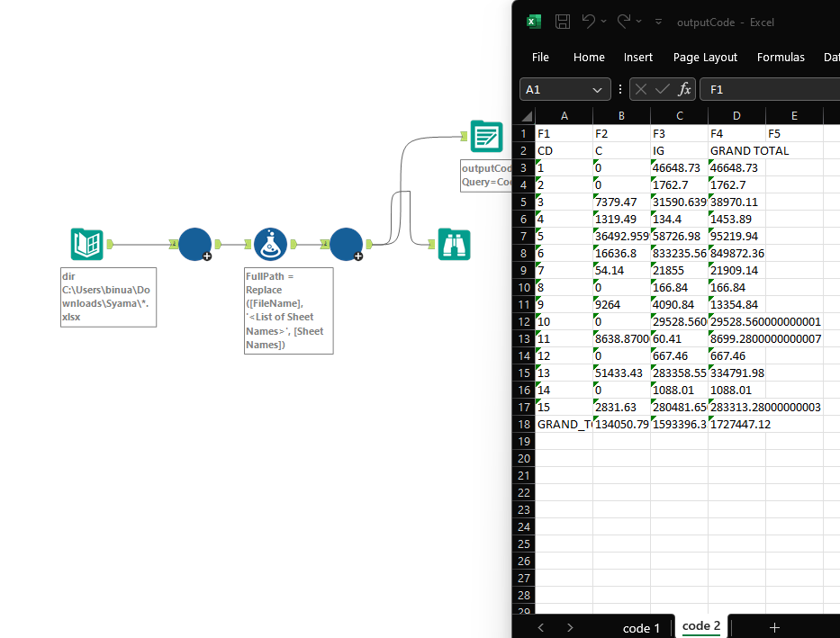This screenshot has width=840, height=638.
Task: Click cell with 1727447.12
Action: coord(736,425)
